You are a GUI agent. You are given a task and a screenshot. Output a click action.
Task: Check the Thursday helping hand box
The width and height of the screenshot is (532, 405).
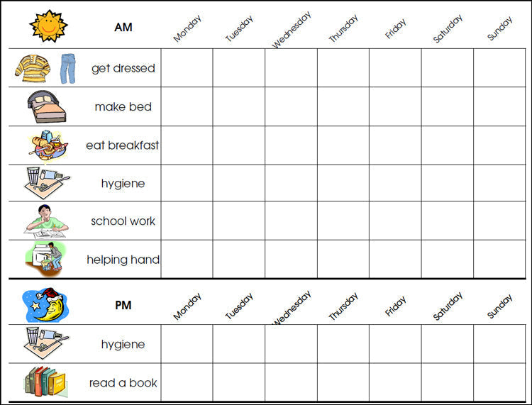[x=343, y=259]
